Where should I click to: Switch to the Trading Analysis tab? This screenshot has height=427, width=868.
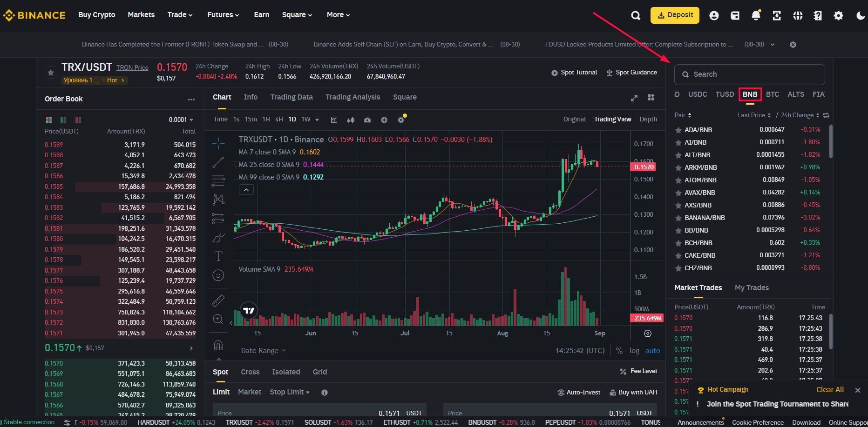point(353,97)
